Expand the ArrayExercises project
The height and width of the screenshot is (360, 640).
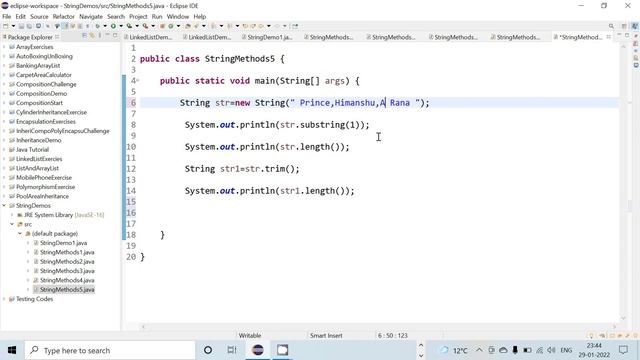pos(4,47)
